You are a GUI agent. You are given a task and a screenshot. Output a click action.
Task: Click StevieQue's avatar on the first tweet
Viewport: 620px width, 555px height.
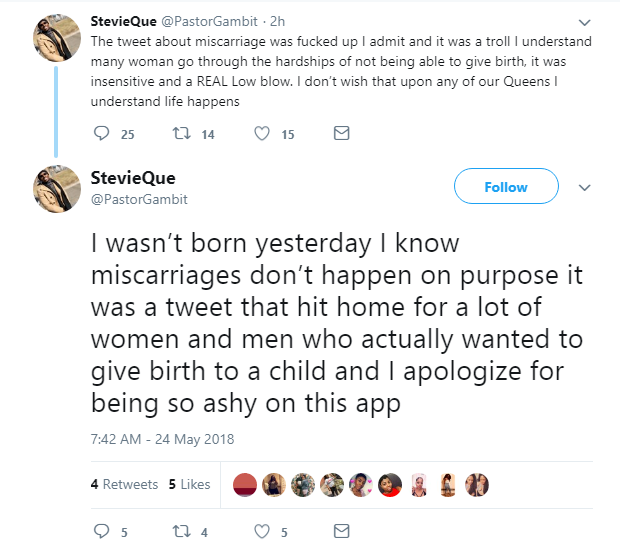point(57,39)
